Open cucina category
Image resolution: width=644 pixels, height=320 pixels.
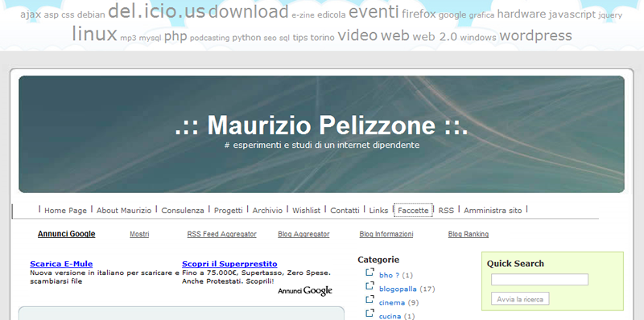point(390,316)
